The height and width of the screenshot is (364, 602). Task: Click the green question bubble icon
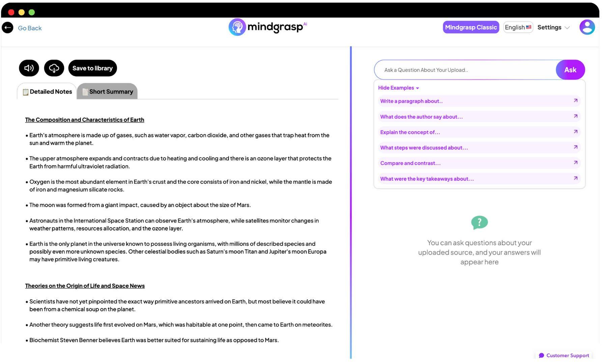(479, 223)
